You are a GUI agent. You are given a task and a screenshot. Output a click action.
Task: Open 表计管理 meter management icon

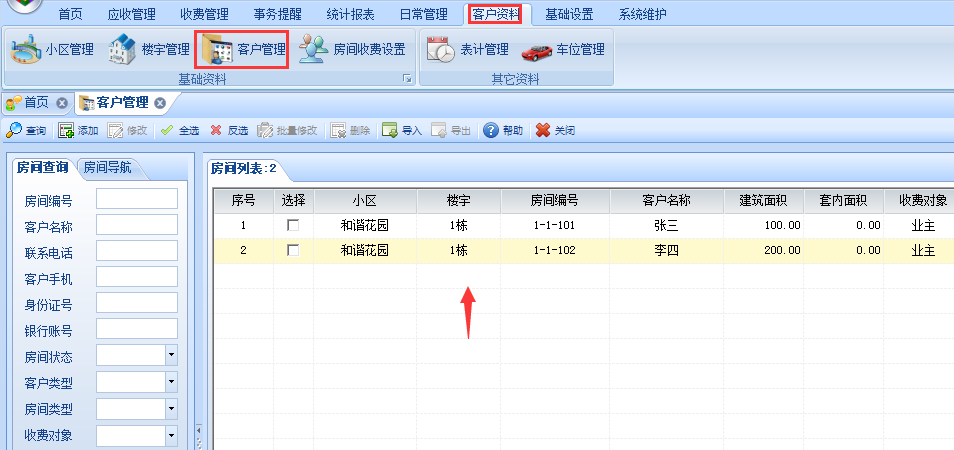point(468,49)
